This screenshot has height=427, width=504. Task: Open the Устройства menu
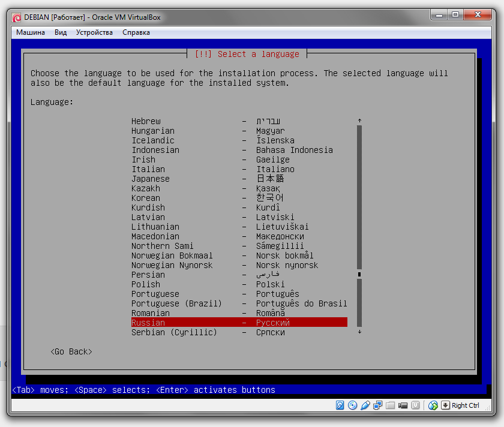94,32
